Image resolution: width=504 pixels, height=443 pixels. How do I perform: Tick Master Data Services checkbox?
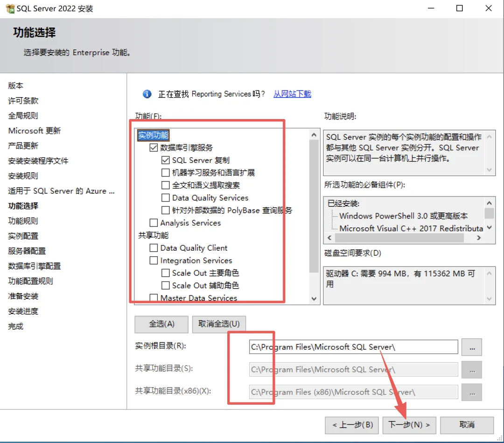click(154, 298)
